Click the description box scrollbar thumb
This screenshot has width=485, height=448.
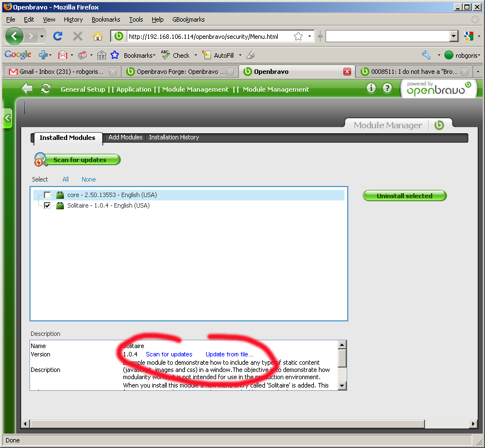tap(342, 358)
